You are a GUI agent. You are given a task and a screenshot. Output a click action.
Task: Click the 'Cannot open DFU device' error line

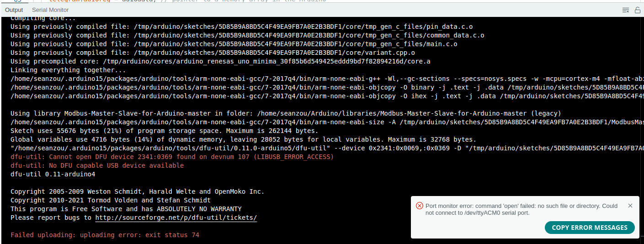172,157
